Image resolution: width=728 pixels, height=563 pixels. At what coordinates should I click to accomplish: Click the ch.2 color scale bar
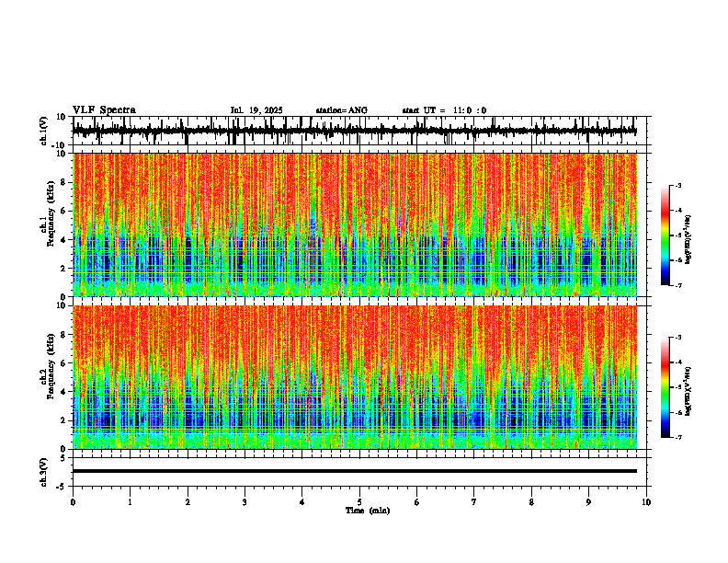click(x=665, y=387)
